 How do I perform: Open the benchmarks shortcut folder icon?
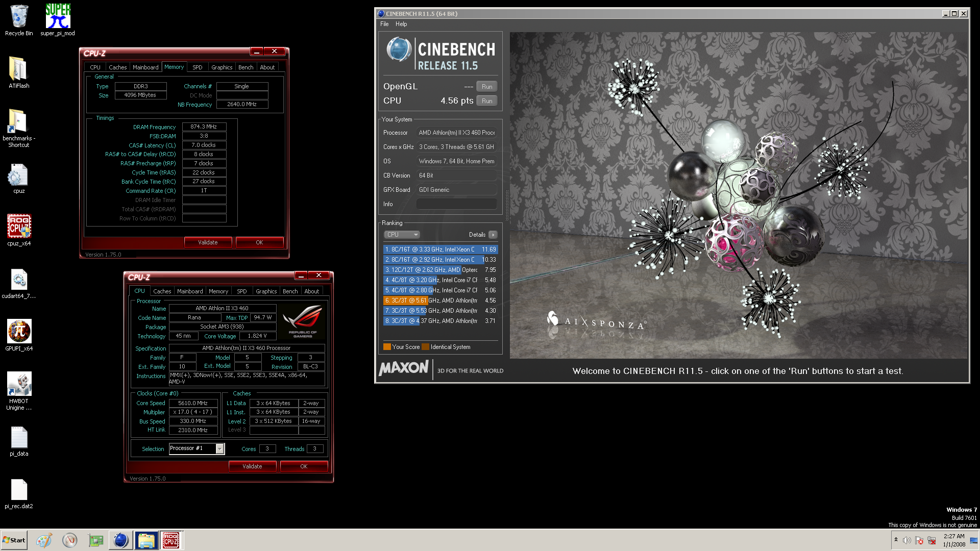point(19,128)
